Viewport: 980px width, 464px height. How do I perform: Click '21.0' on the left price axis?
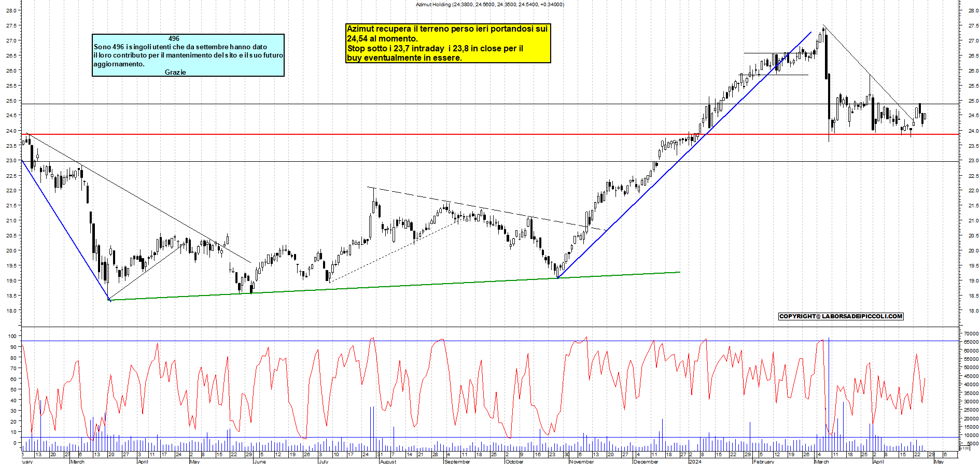tap(11, 221)
